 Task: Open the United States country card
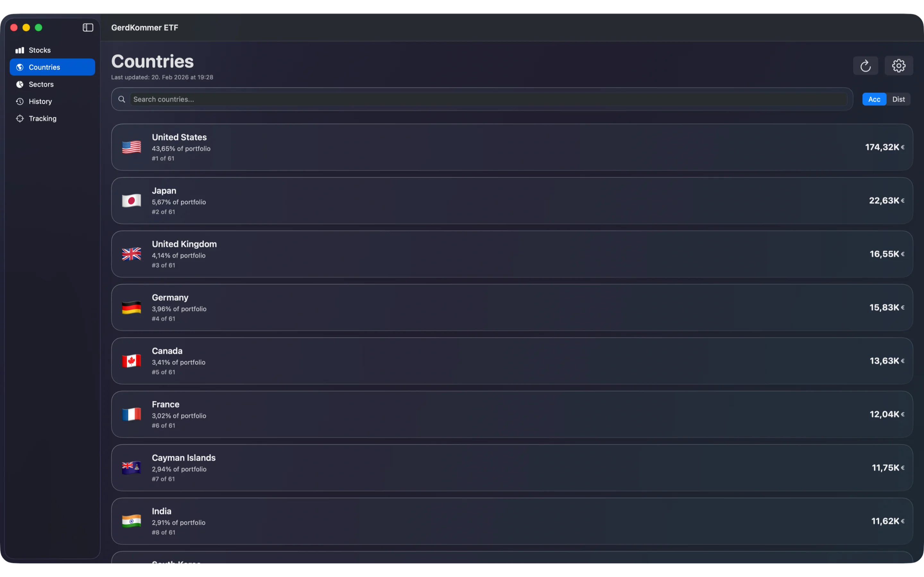[512, 147]
